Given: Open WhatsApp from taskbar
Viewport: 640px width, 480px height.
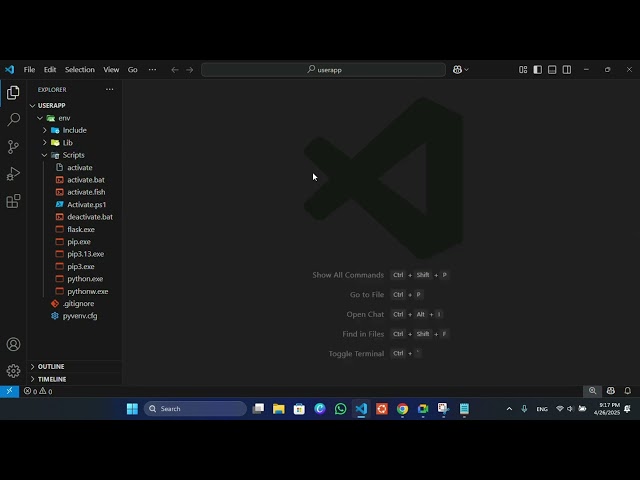Looking at the screenshot, I should 340,409.
